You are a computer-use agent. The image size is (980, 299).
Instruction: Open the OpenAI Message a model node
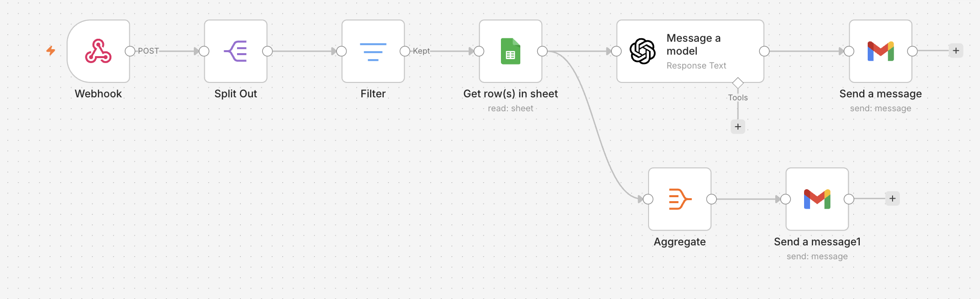point(690,51)
